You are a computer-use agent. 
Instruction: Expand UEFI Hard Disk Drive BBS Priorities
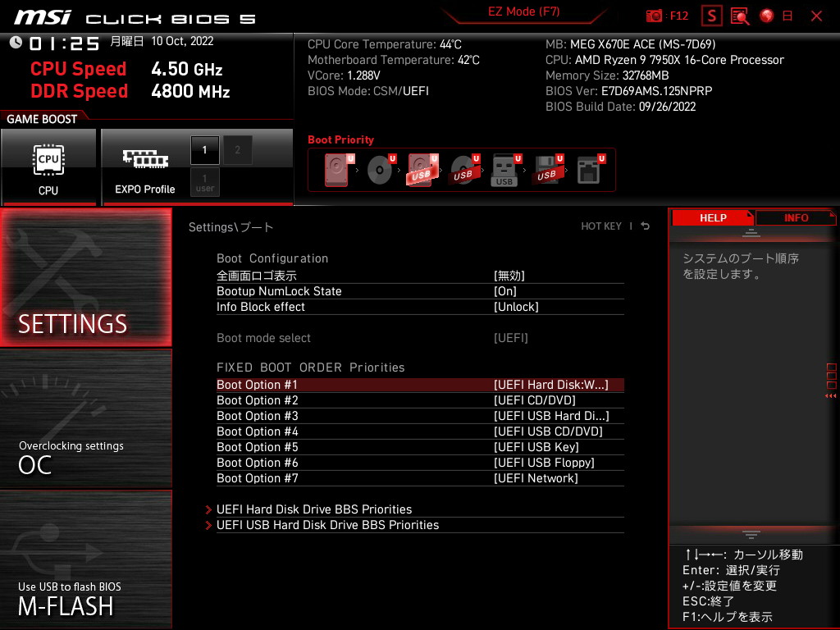[420, 509]
